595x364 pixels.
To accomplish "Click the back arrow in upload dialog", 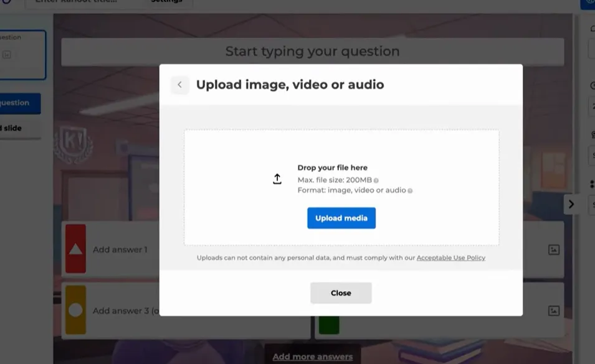I will tap(179, 85).
